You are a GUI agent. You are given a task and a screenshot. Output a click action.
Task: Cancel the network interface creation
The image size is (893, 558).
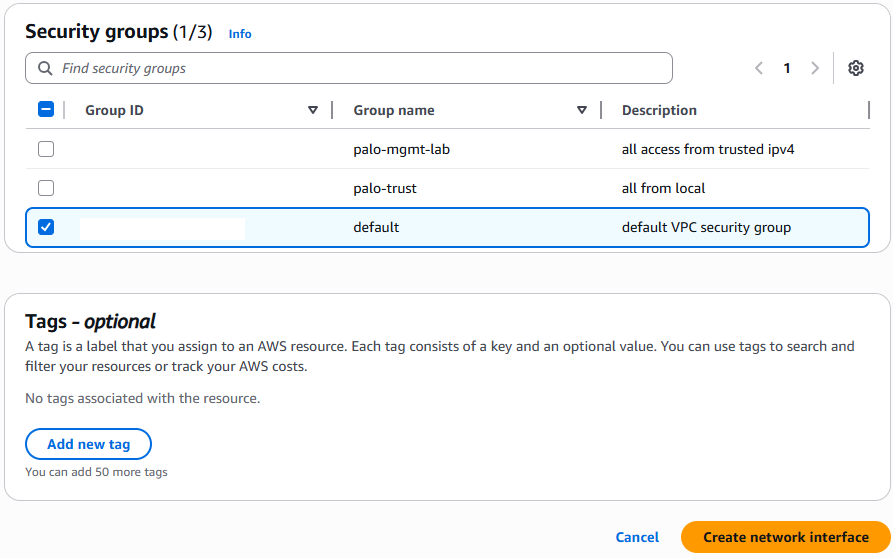[x=637, y=537]
